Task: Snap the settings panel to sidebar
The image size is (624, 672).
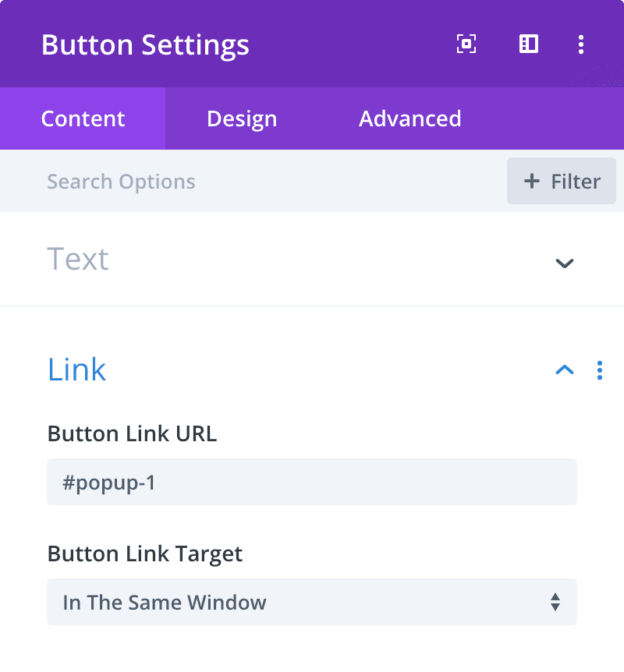Action: click(528, 44)
